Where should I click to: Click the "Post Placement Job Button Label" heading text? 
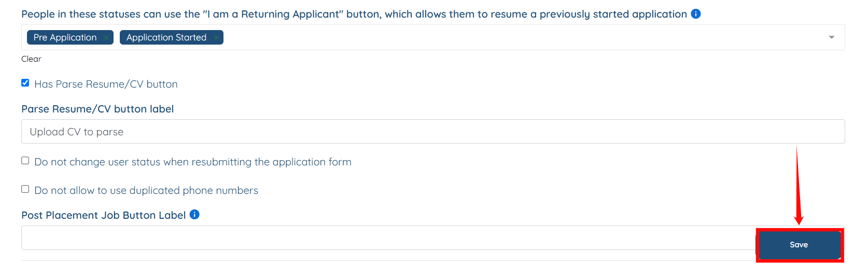click(103, 215)
